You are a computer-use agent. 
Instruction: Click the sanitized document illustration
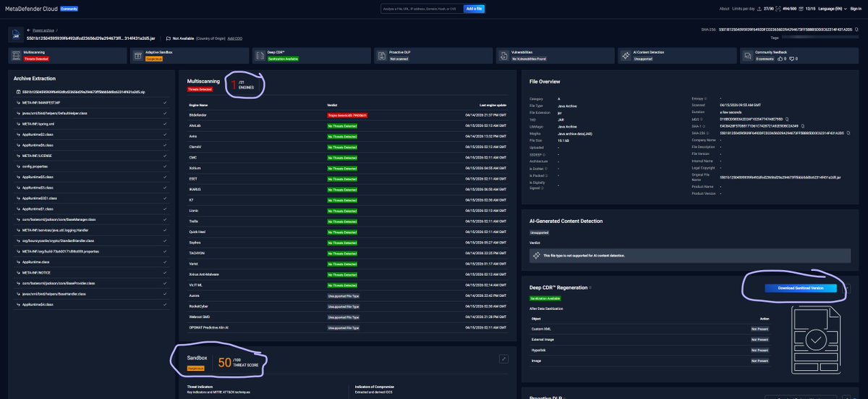816,340
